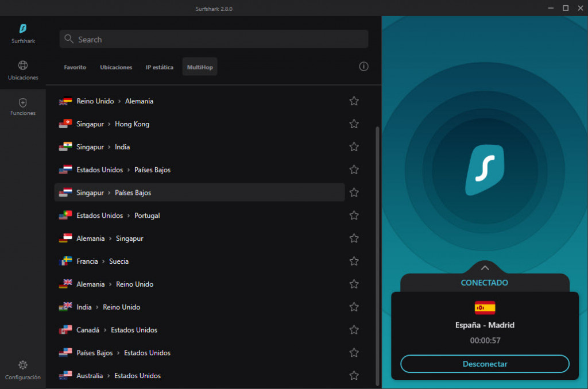588x389 pixels.
Task: Click the CONECTADO status label
Action: 485,283
